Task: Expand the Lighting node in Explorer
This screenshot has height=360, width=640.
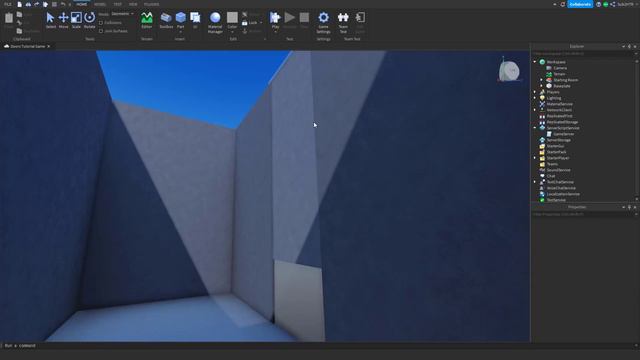Action: point(535,98)
